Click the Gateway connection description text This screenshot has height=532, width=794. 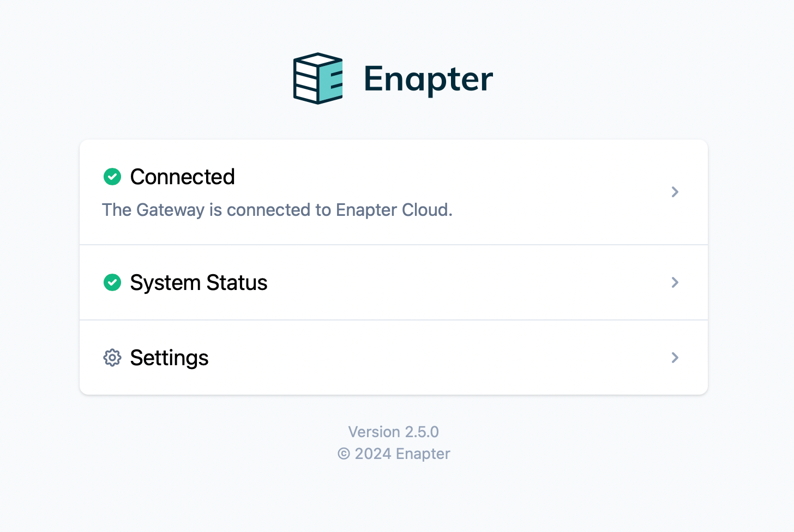tap(277, 210)
